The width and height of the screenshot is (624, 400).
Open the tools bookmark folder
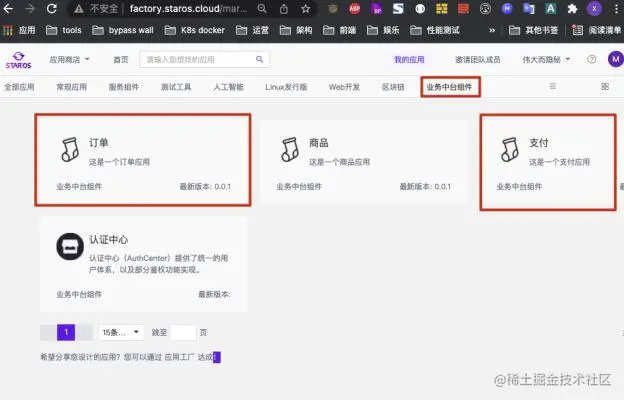click(x=64, y=30)
